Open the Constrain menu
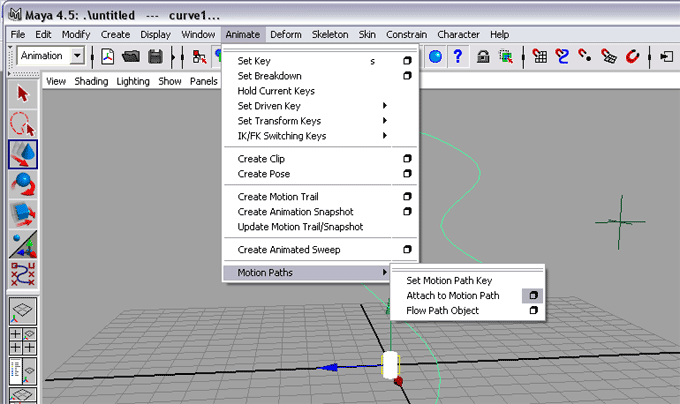The width and height of the screenshot is (680, 404). pyautogui.click(x=406, y=35)
